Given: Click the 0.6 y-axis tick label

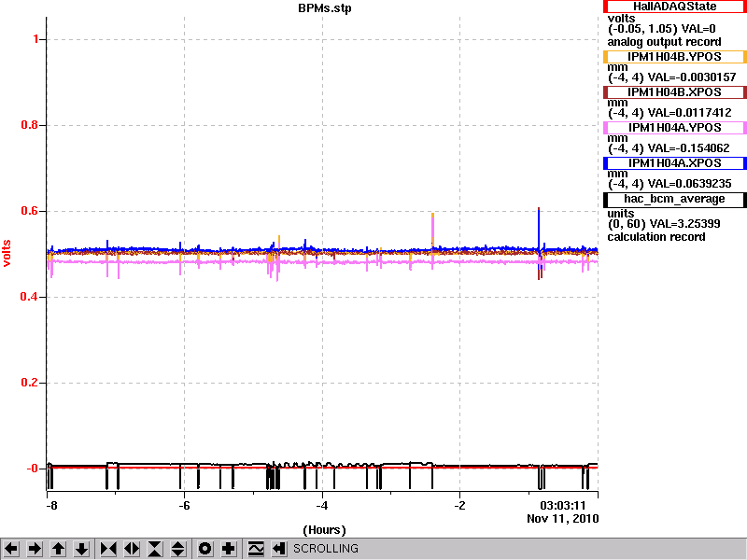Looking at the screenshot, I should tap(30, 211).
